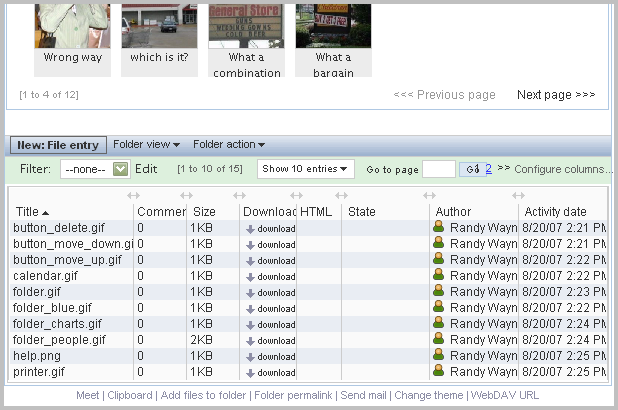Click the Size column header
This screenshot has width=618, height=410.
click(x=204, y=212)
